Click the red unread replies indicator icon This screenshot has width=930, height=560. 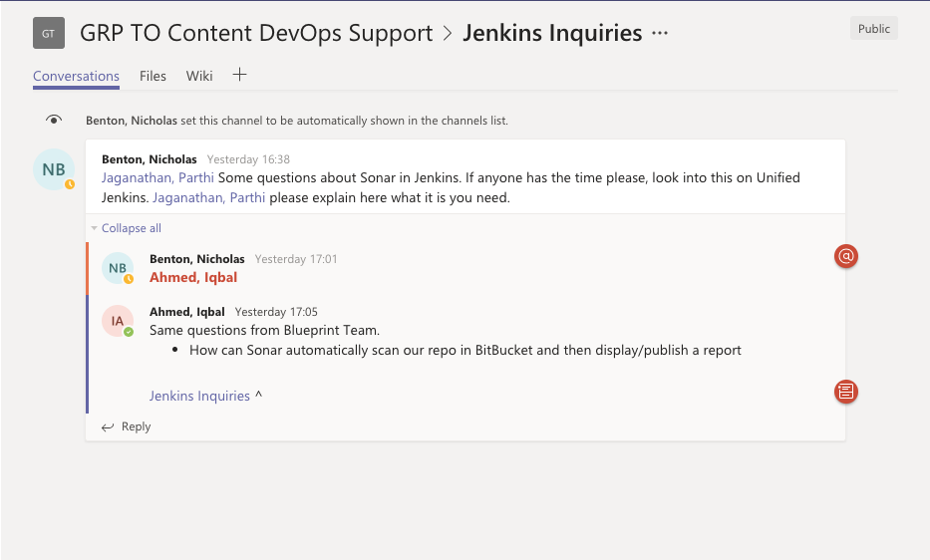point(846,392)
